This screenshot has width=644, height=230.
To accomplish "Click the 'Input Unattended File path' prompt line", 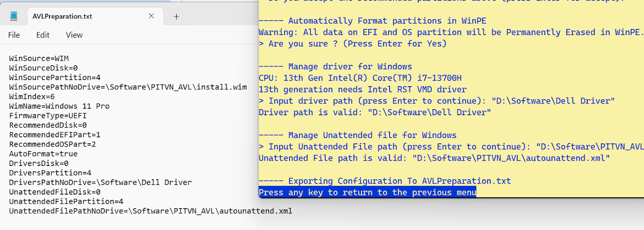I will [x=451, y=147].
